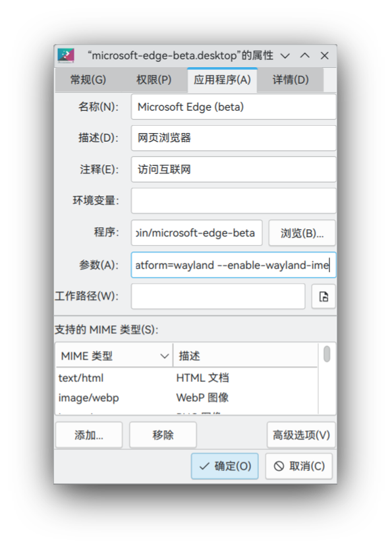Switch to the 常规(G) tab

(88, 80)
